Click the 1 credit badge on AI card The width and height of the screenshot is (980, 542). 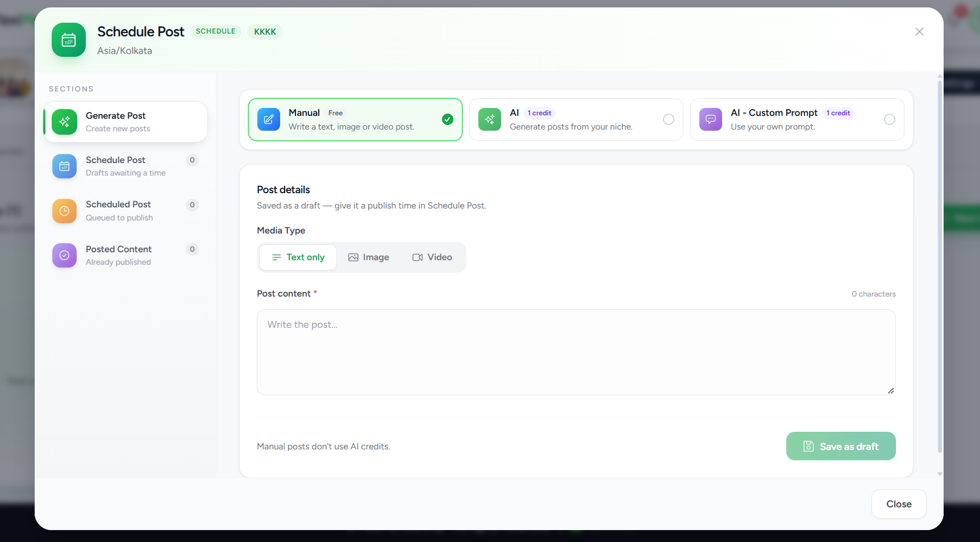(540, 113)
